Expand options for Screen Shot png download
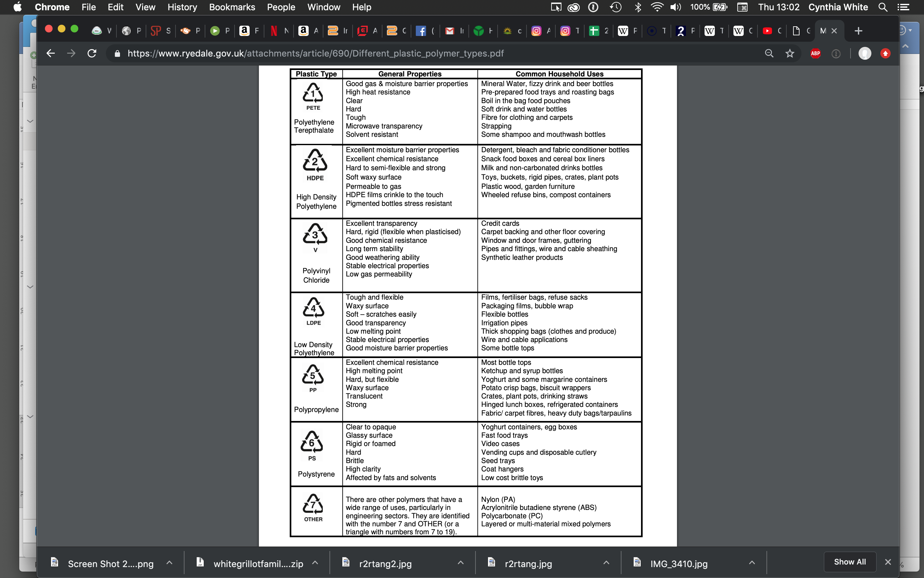This screenshot has width=924, height=578. (x=169, y=563)
